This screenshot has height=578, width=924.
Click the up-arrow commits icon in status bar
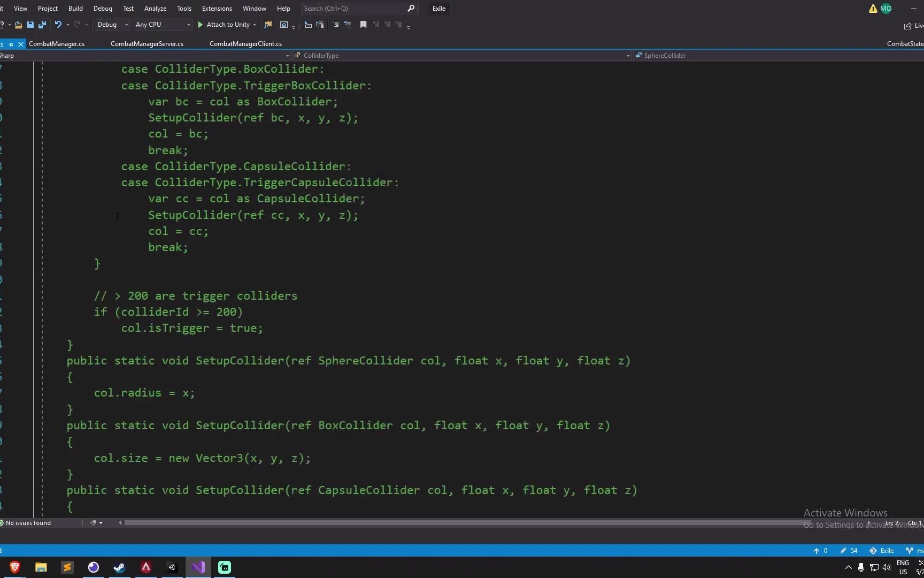(x=819, y=550)
